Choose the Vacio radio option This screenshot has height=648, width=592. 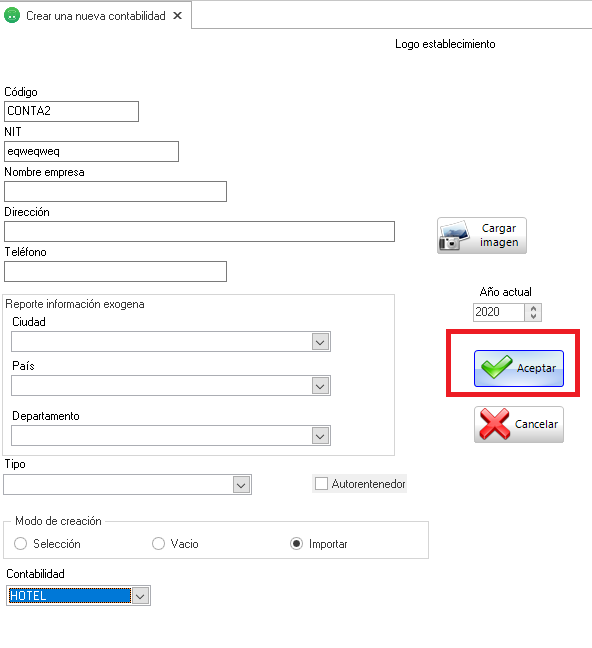158,543
